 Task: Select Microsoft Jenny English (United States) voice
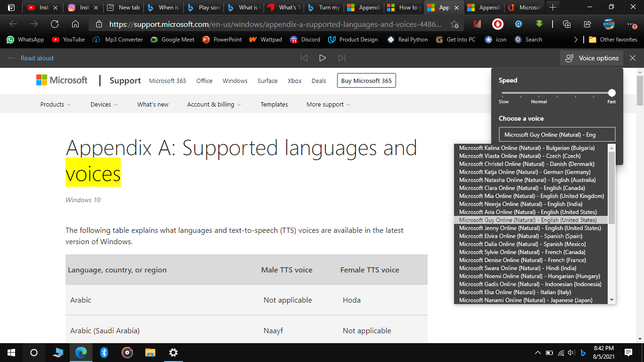point(531,228)
